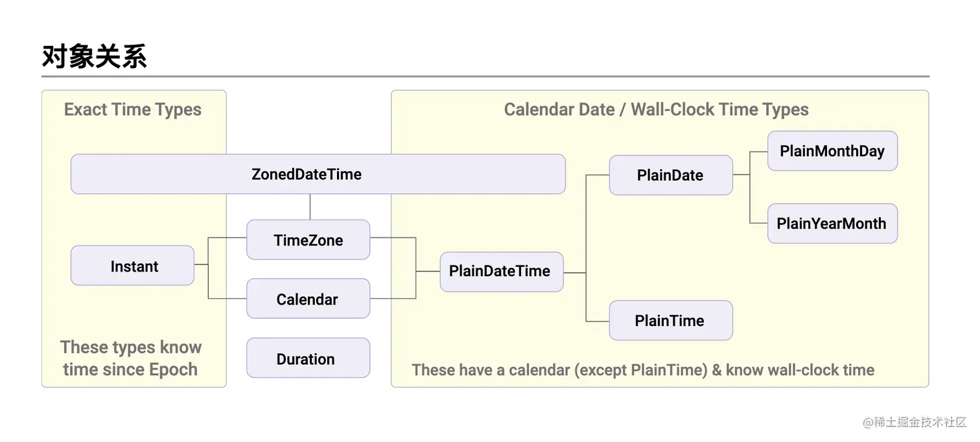Click the PlainMonthDay node box
This screenshot has width=980, height=442.
coord(832,151)
